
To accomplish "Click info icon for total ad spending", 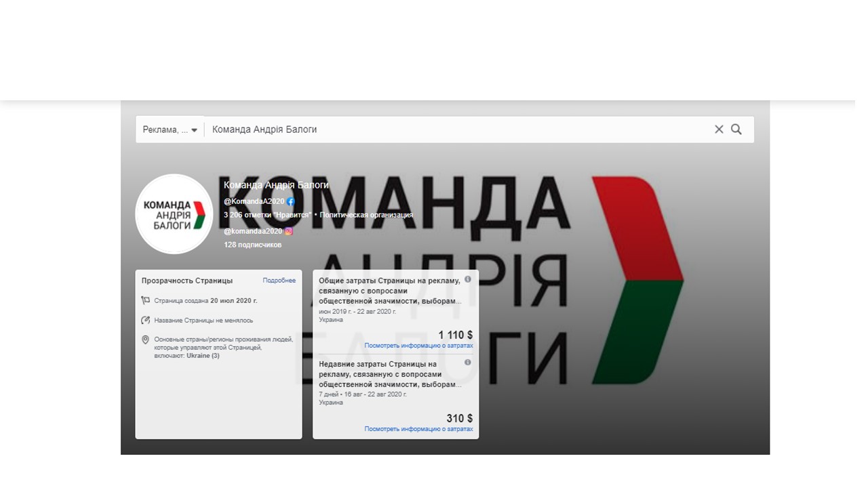I will pyautogui.click(x=467, y=279).
